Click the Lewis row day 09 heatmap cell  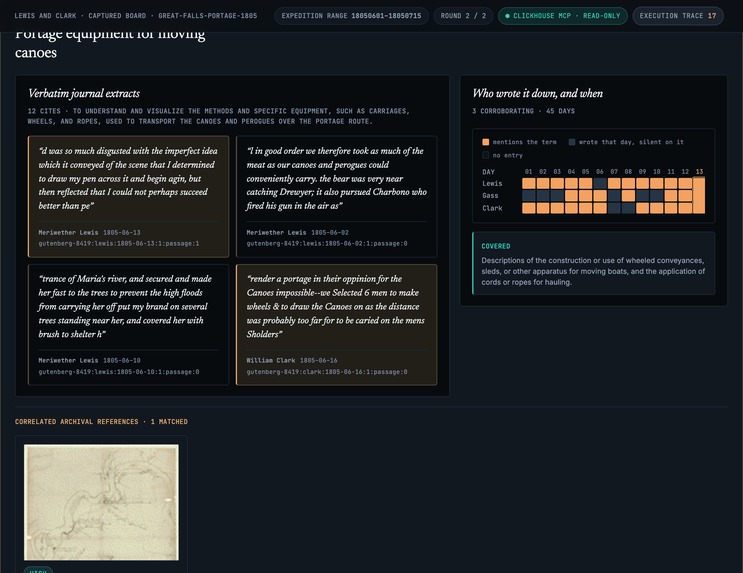point(643,183)
